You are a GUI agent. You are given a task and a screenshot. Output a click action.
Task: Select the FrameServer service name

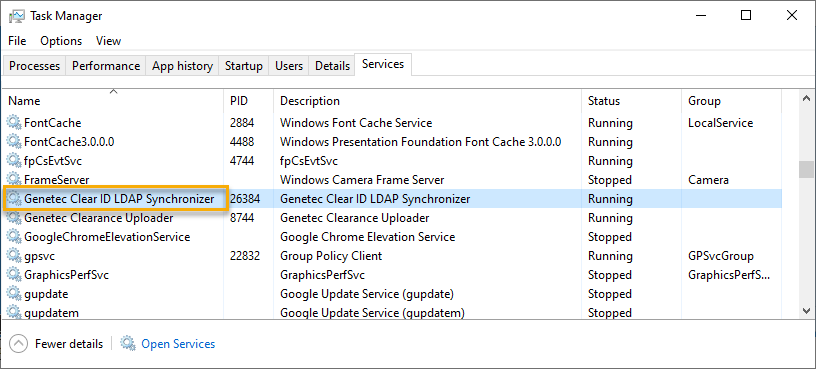tap(57, 180)
